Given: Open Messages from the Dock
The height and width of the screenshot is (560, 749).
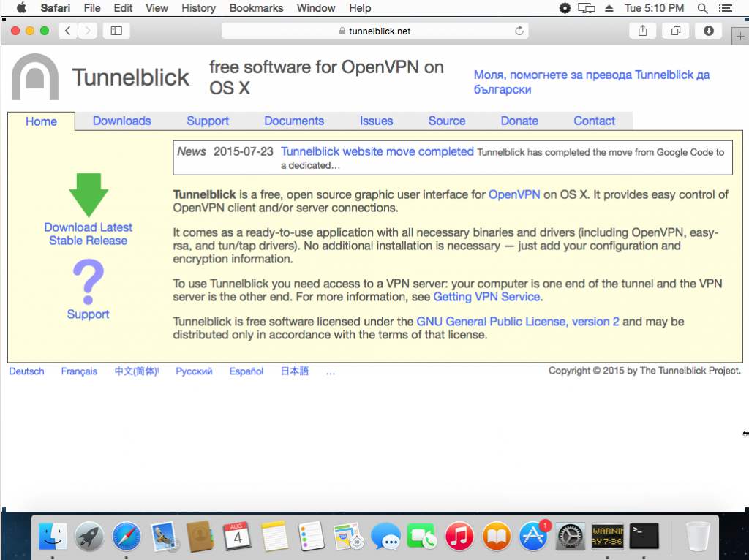Looking at the screenshot, I should pos(385,536).
